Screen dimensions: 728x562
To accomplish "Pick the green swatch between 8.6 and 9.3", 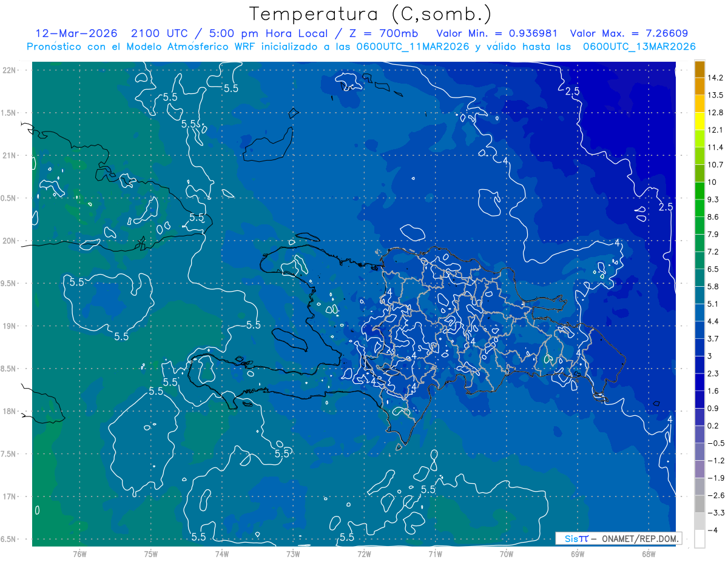I will (x=699, y=208).
